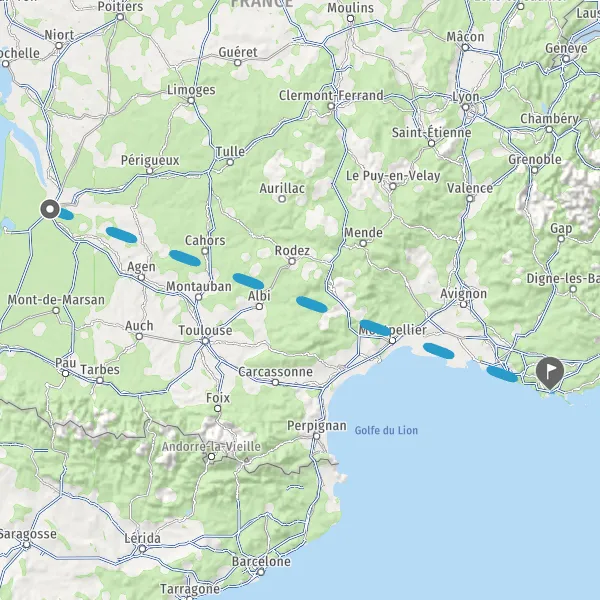This screenshot has width=600, height=600.
Task: Select the Toulouse city marker
Action: (205, 341)
